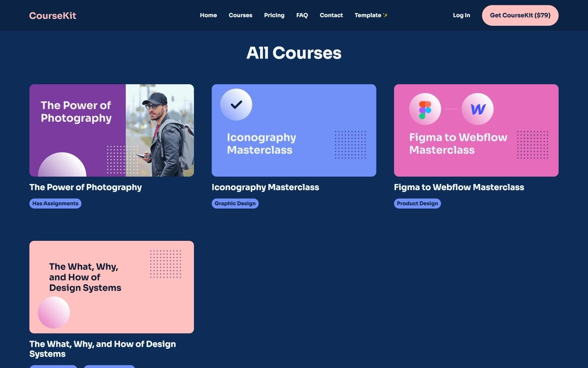The width and height of the screenshot is (588, 368).
Task: Click the Has Assignments tag
Action: point(55,203)
